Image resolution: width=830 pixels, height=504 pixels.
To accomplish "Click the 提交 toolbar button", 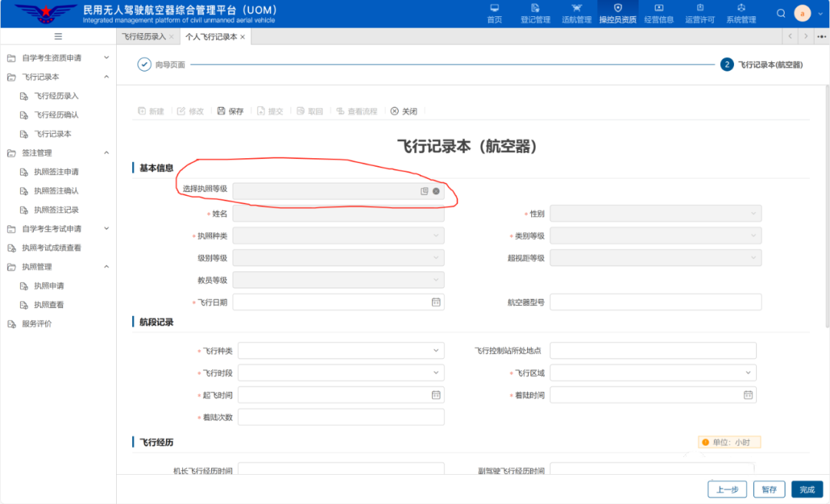I will pos(270,111).
